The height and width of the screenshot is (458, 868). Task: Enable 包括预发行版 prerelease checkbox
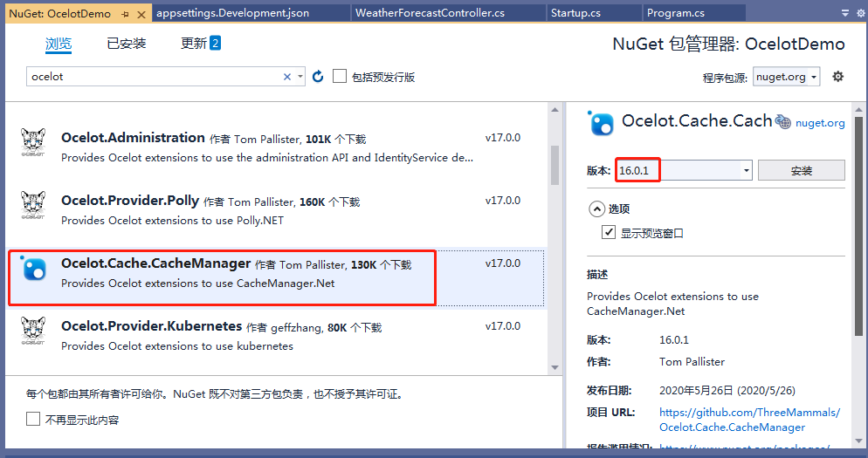(x=340, y=77)
